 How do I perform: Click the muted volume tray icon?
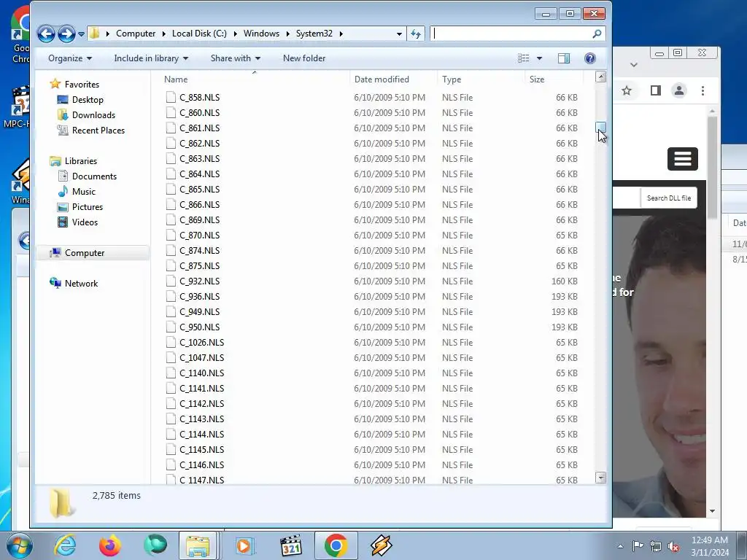[673, 546]
